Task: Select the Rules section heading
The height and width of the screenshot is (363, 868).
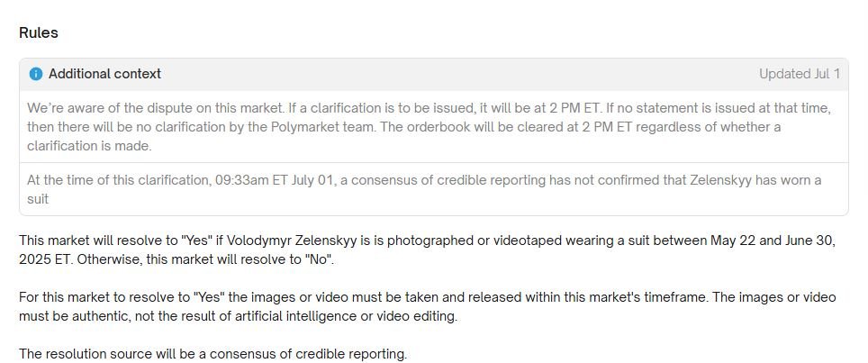Action: 38,32
